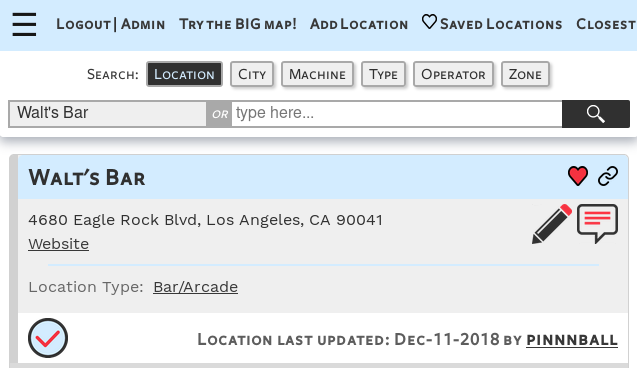The width and height of the screenshot is (637, 368).
Task: Select Location search type
Action: (184, 74)
